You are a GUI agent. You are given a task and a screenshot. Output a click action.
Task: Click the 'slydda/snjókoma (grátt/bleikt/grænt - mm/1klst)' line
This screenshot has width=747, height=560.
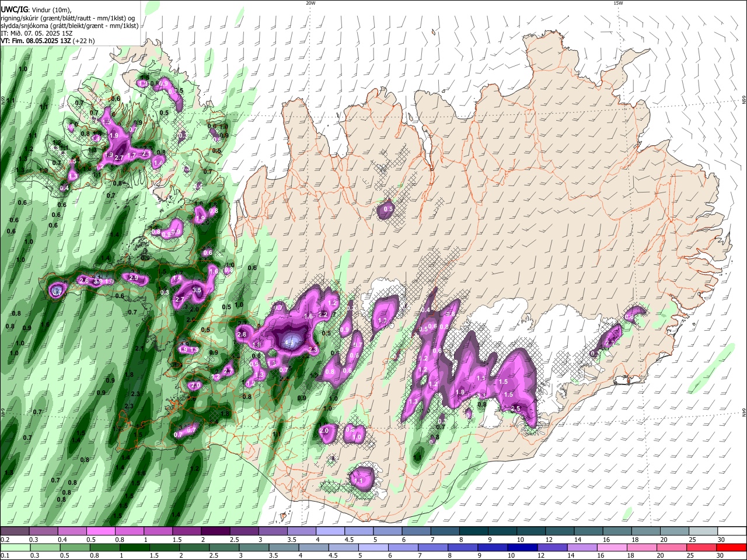coord(69,26)
